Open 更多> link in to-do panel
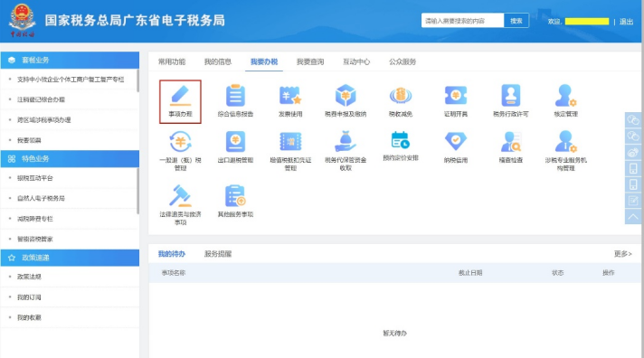The height and width of the screenshot is (358, 644). tap(622, 254)
